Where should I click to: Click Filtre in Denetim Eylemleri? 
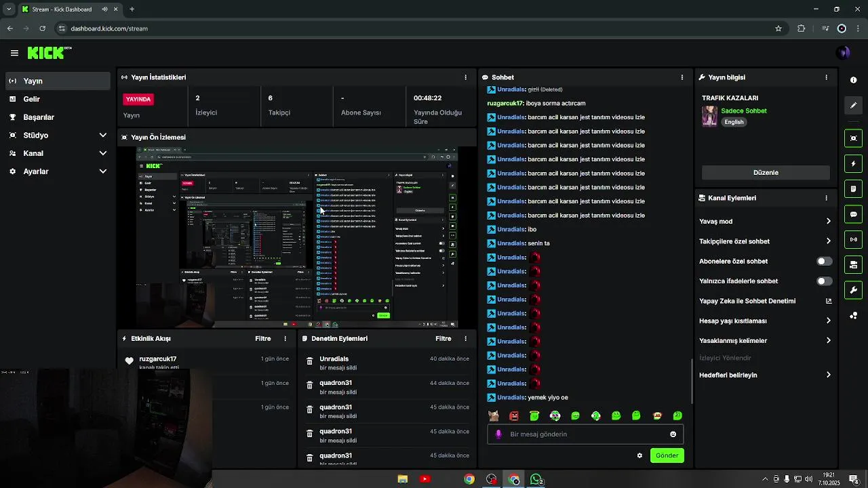pyautogui.click(x=443, y=338)
